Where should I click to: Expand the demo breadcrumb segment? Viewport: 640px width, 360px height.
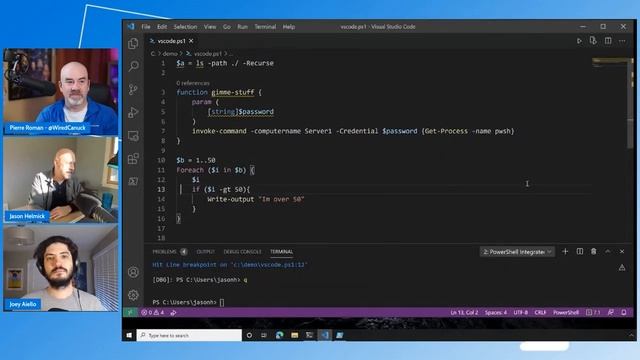pyautogui.click(x=170, y=53)
